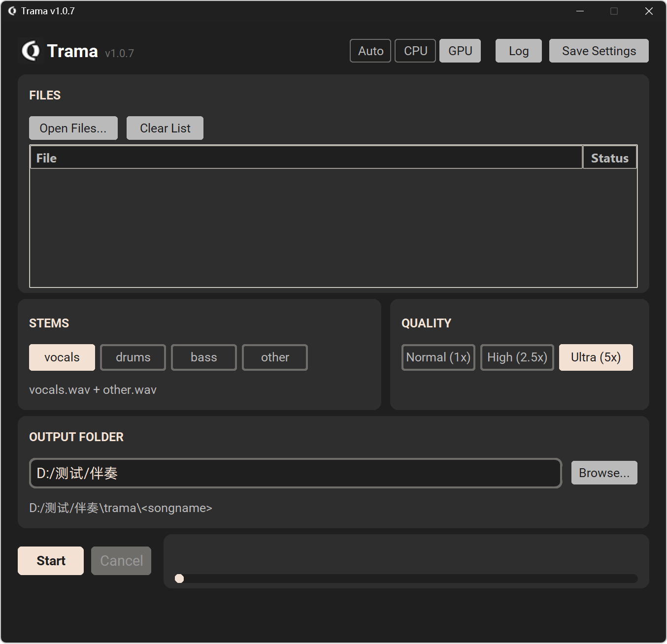Image resolution: width=667 pixels, height=644 pixels.
Task: Save the current settings
Action: [x=599, y=51]
